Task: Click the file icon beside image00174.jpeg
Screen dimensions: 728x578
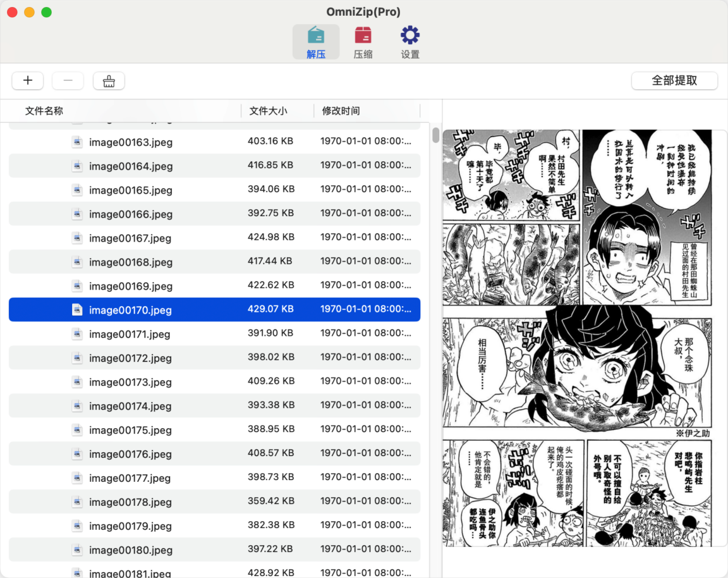Action: click(x=78, y=406)
